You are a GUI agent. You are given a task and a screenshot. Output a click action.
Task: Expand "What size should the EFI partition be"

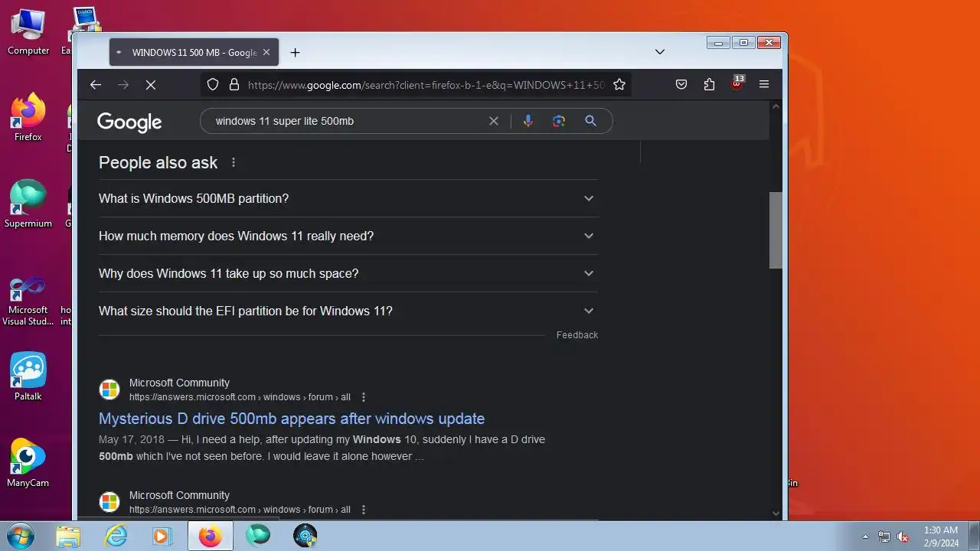tap(348, 311)
